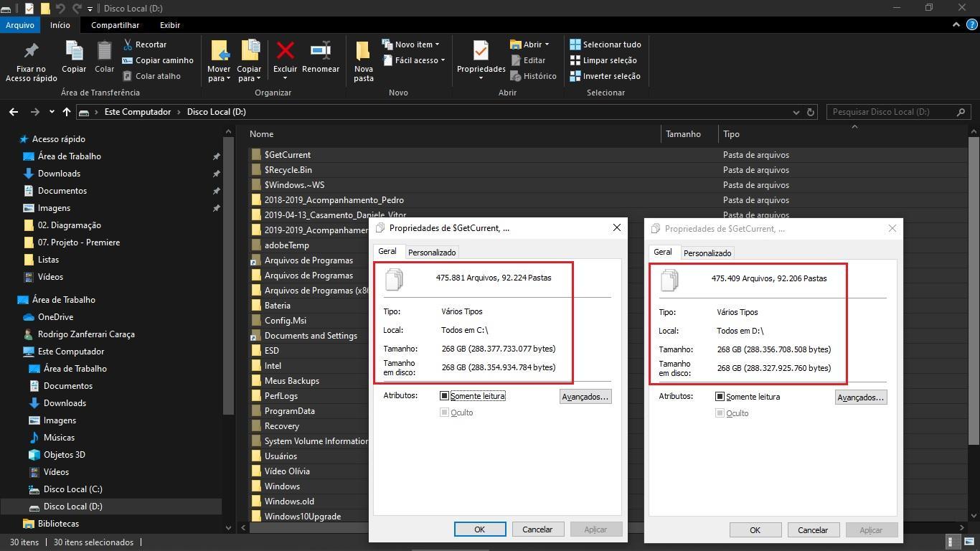
Task: Create a Nova pasta from the ribbon
Action: point(363,62)
